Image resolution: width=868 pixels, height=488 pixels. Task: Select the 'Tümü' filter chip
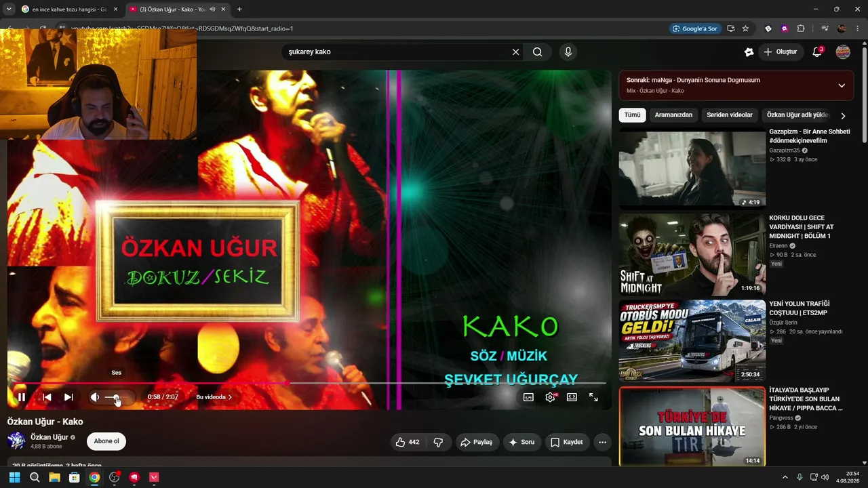632,115
